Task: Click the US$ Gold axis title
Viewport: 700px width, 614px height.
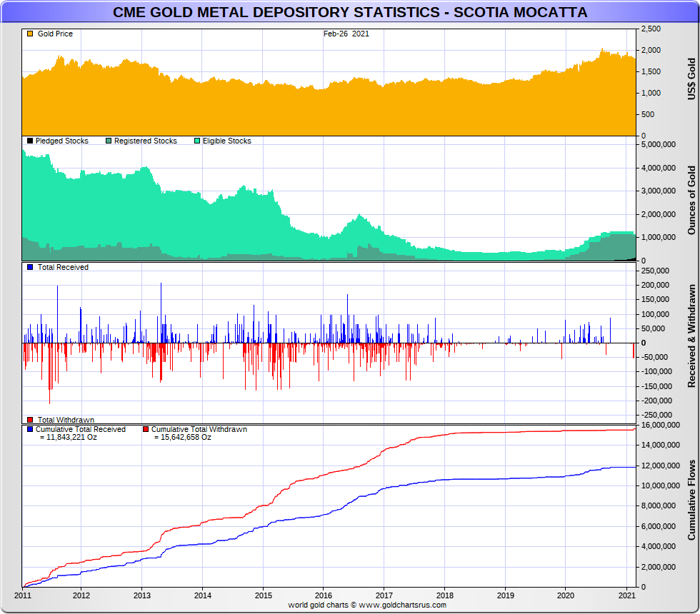Action: [x=691, y=79]
